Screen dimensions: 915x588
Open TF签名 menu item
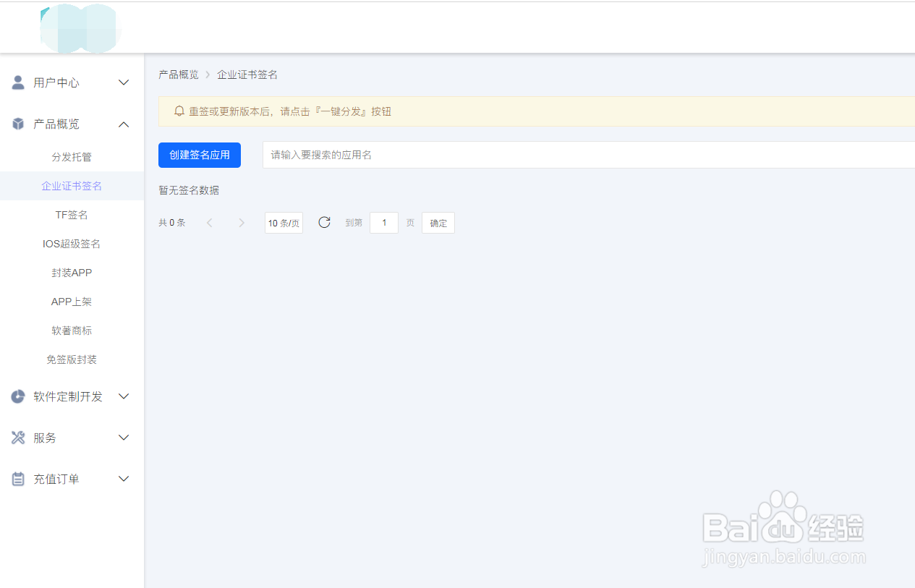tap(72, 215)
